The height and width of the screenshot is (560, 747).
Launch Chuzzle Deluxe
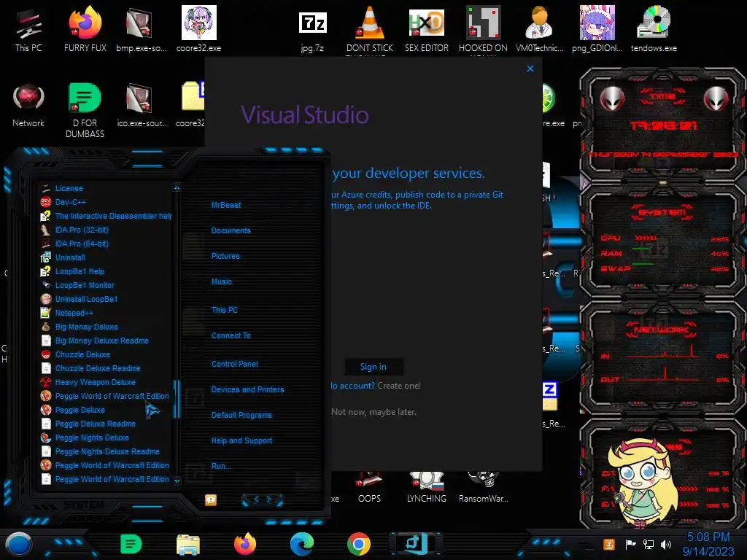82,354
